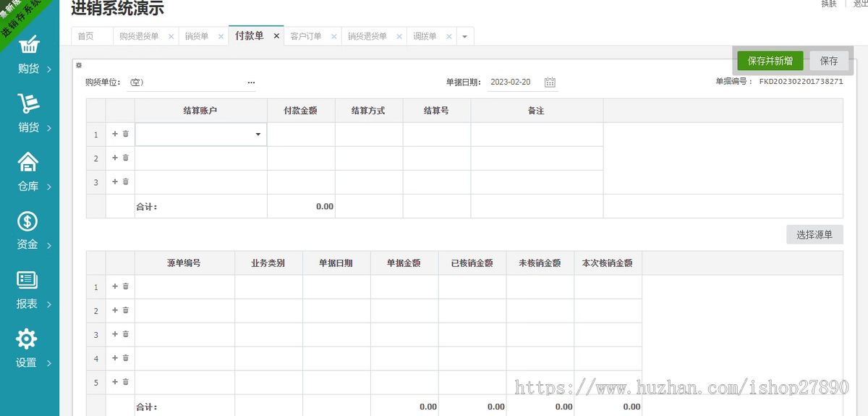Click the 保存并新增 button
The image size is (868, 416).
point(770,61)
